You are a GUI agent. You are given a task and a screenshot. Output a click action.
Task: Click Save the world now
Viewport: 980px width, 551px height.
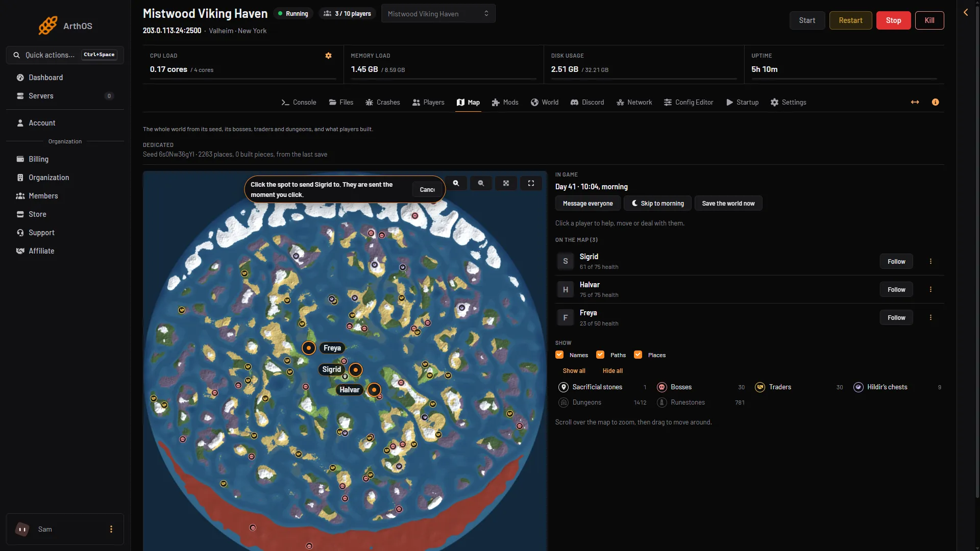(728, 203)
